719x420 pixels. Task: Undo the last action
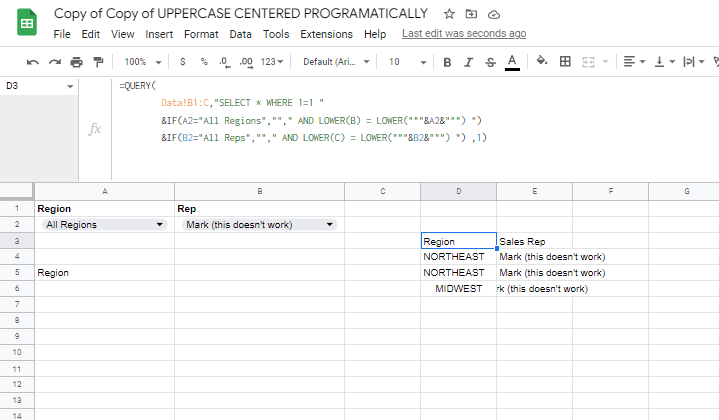(x=33, y=62)
